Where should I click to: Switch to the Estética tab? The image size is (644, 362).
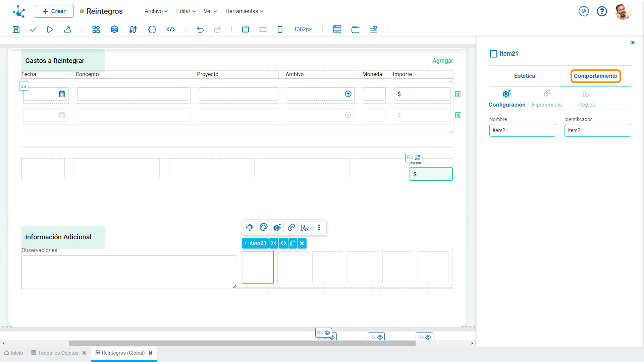pos(524,76)
